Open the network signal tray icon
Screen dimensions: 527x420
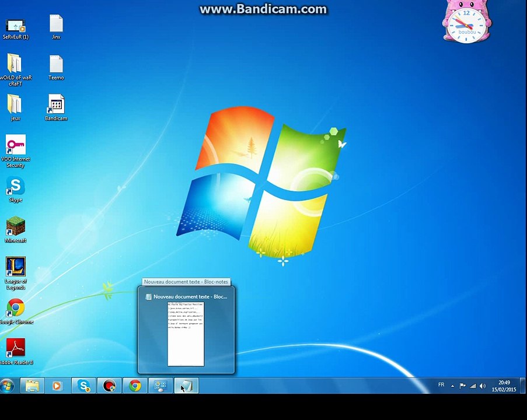point(473,386)
